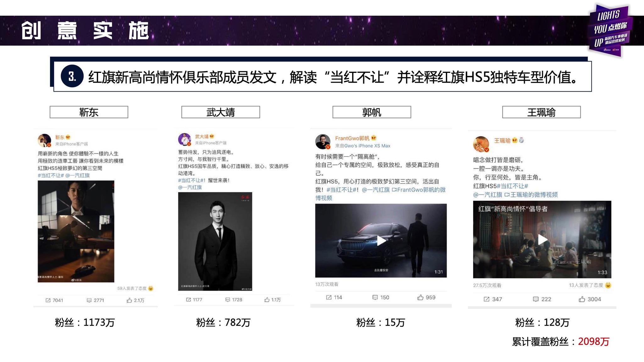Click the Lights You Up logo badge

(610, 30)
